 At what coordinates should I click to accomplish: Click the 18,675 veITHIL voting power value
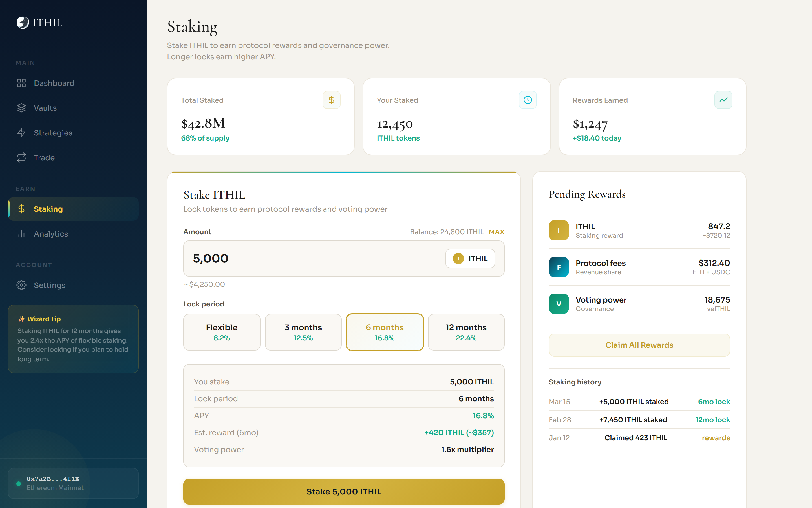click(717, 300)
